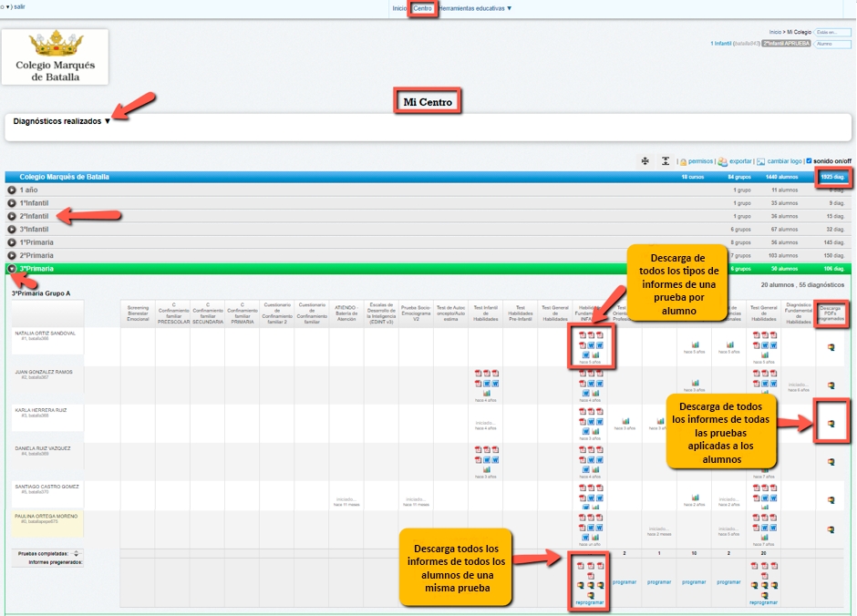The width and height of the screenshot is (857, 616).
Task: Download programmed PDFs for Karla Herrera Ruiz
Action: [831, 423]
